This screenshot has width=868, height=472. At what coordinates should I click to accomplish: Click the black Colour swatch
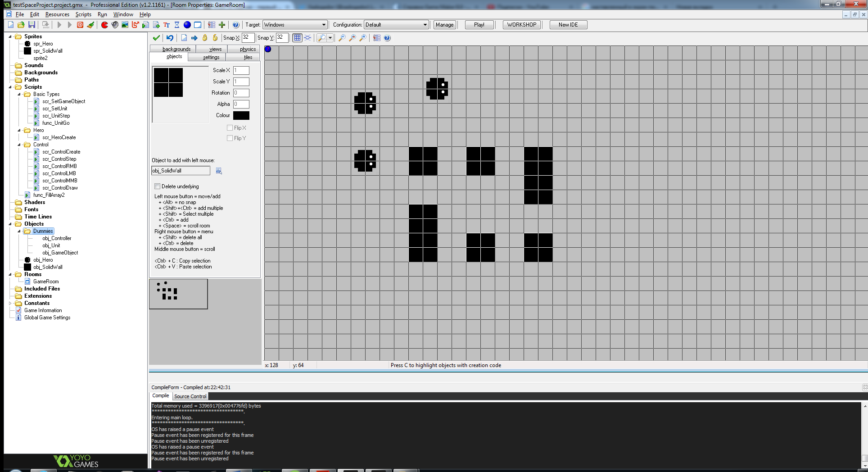click(x=241, y=115)
